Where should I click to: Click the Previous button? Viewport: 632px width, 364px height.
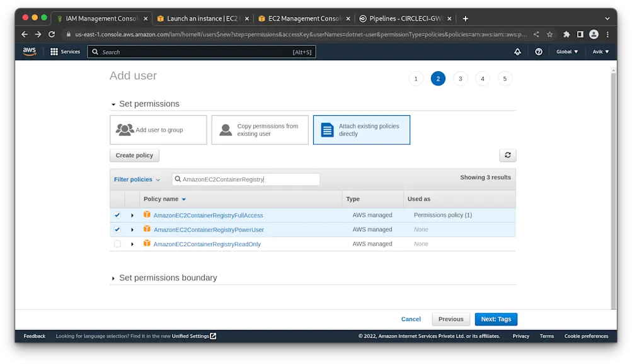point(451,319)
